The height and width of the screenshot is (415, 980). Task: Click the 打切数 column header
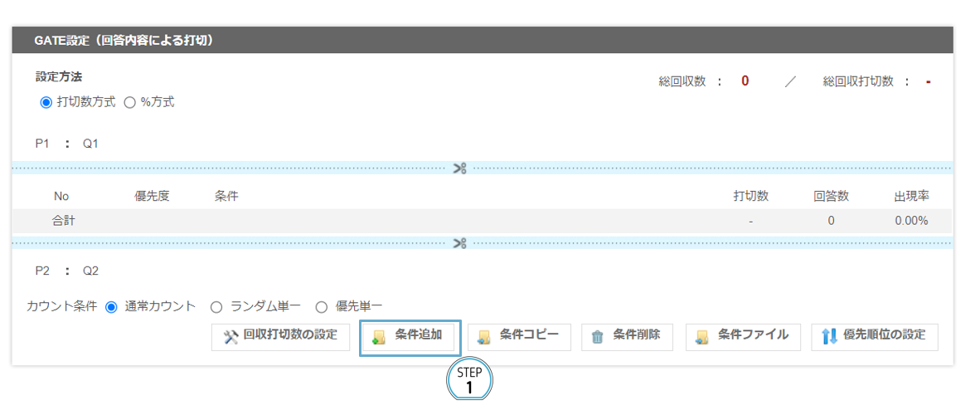pos(750,197)
